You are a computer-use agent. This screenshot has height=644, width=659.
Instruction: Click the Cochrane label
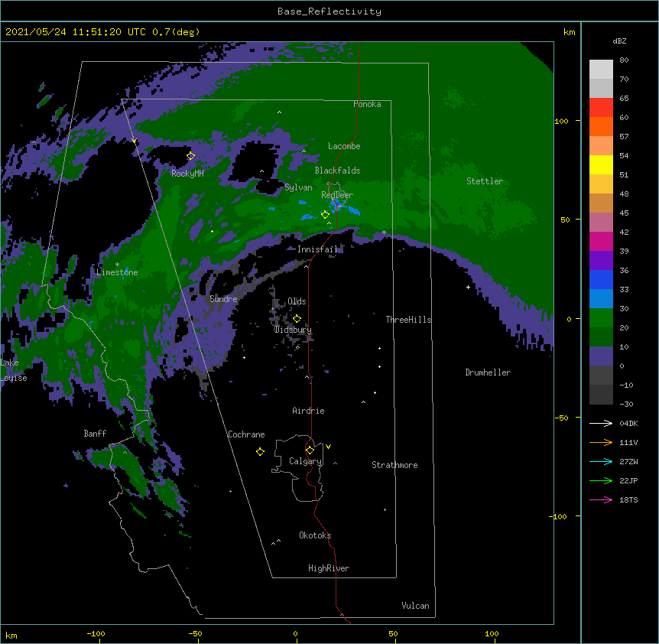pos(246,434)
